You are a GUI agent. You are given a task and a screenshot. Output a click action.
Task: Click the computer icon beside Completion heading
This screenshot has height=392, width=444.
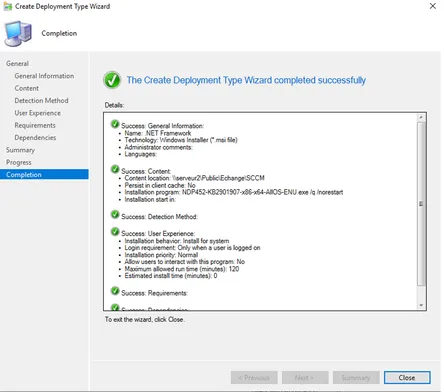(x=18, y=34)
